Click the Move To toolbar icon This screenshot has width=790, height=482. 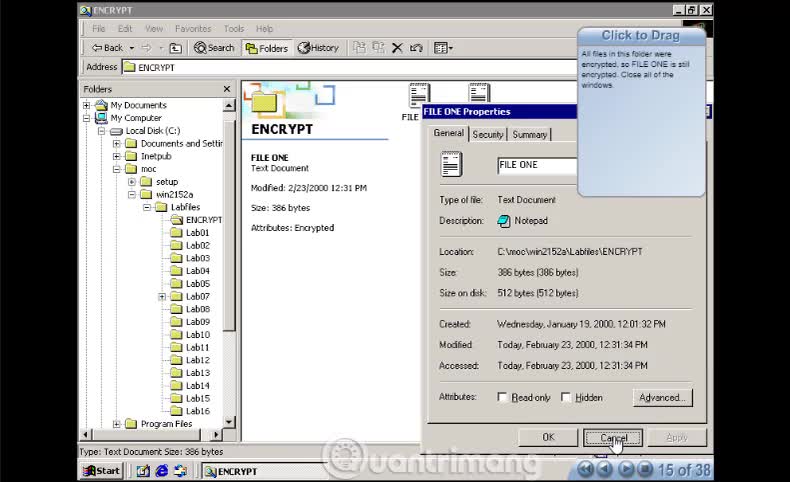(359, 48)
